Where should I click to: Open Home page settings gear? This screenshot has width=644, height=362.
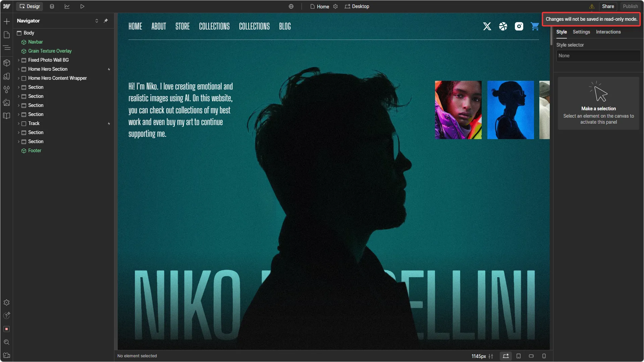coord(335,6)
